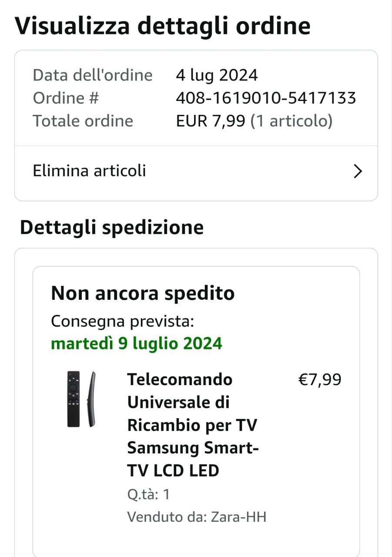
Task: Tap the Non ancora spedito status heading
Action: pos(143,293)
